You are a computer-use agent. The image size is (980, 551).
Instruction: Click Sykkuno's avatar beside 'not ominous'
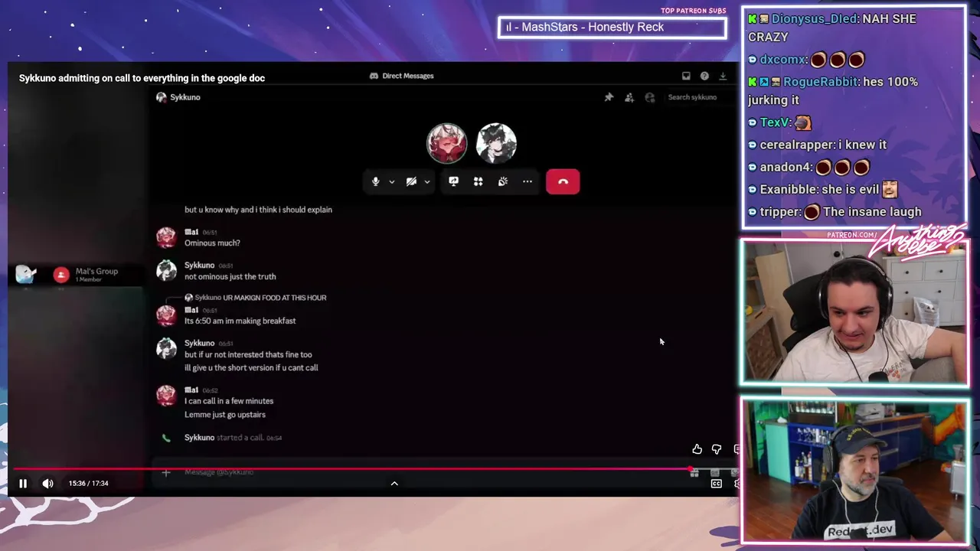[166, 270]
